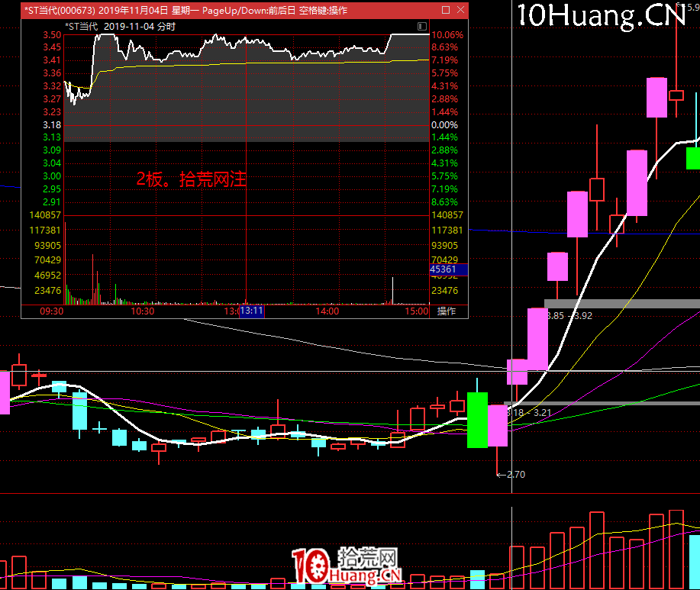Click the 3.85 - 3.92 gap annotation
The image size is (700, 590).
pyautogui.click(x=570, y=315)
